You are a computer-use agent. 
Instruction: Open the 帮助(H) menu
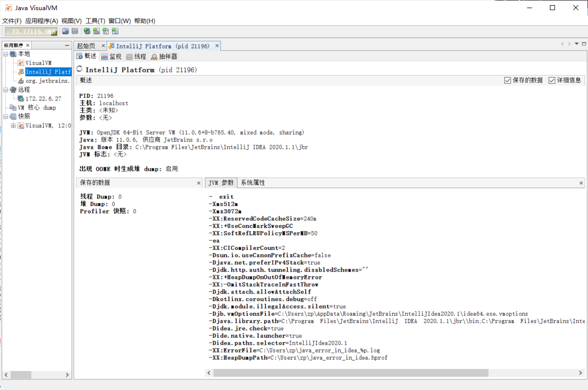tap(145, 21)
